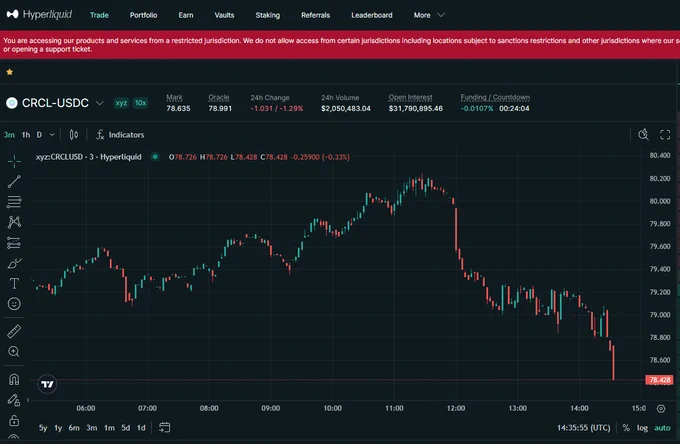Click the current price label 78.428

point(659,380)
